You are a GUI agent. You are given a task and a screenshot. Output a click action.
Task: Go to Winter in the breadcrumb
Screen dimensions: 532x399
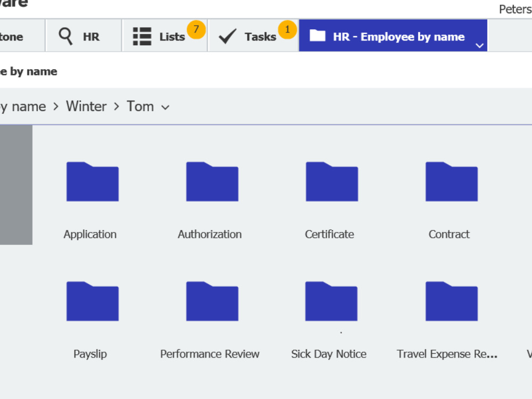[x=86, y=106]
